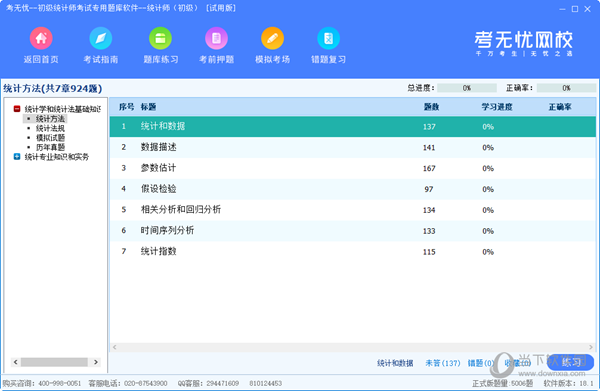Click the 学习进度 column header
The height and width of the screenshot is (391, 600).
coord(497,107)
